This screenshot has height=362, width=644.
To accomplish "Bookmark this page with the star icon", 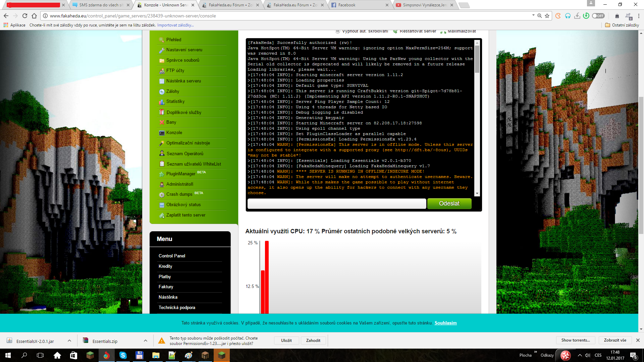I will [547, 16].
